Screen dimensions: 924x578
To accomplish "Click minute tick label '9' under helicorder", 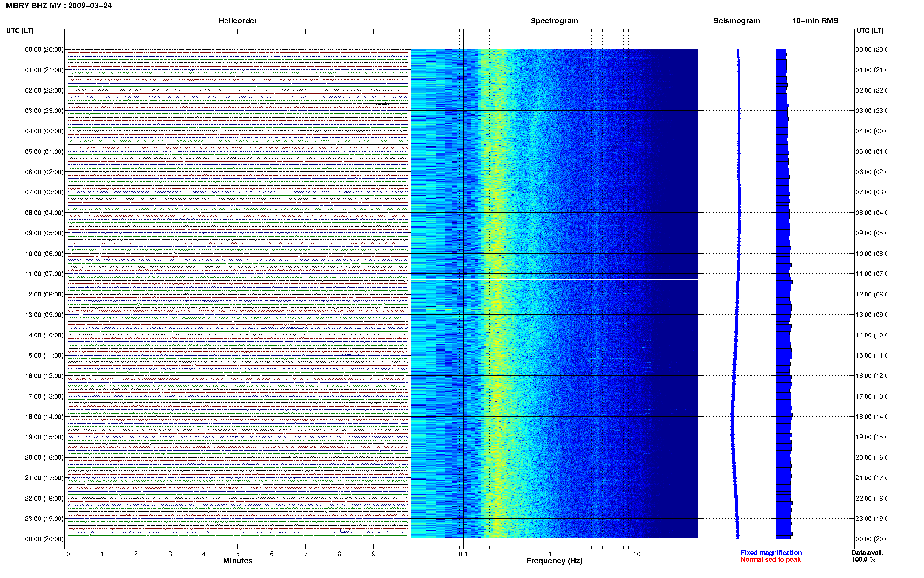I will click(x=374, y=554).
